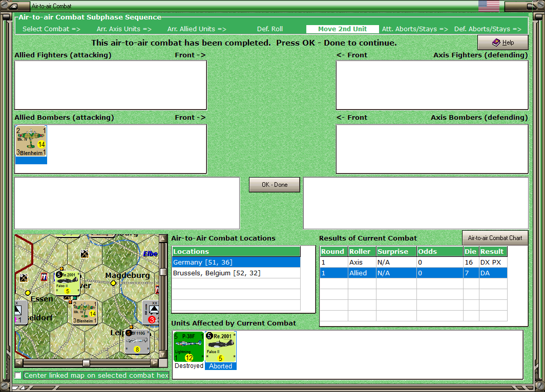
Task: Click the map's horizontal scrollbar right arrow
Action: (154, 363)
